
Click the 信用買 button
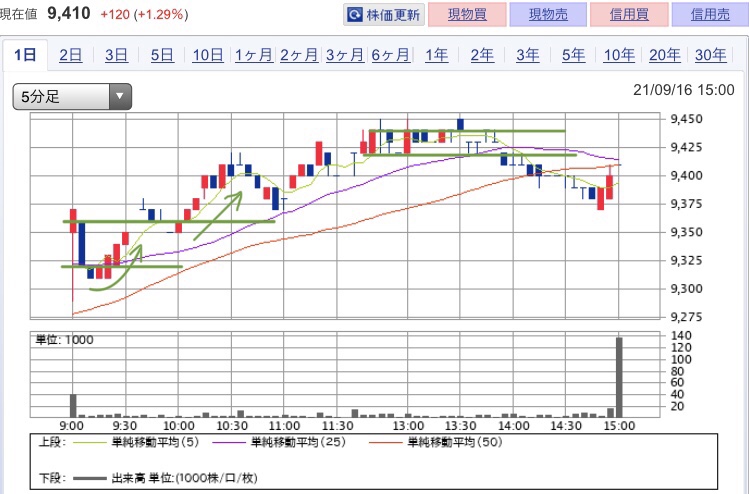(629, 14)
